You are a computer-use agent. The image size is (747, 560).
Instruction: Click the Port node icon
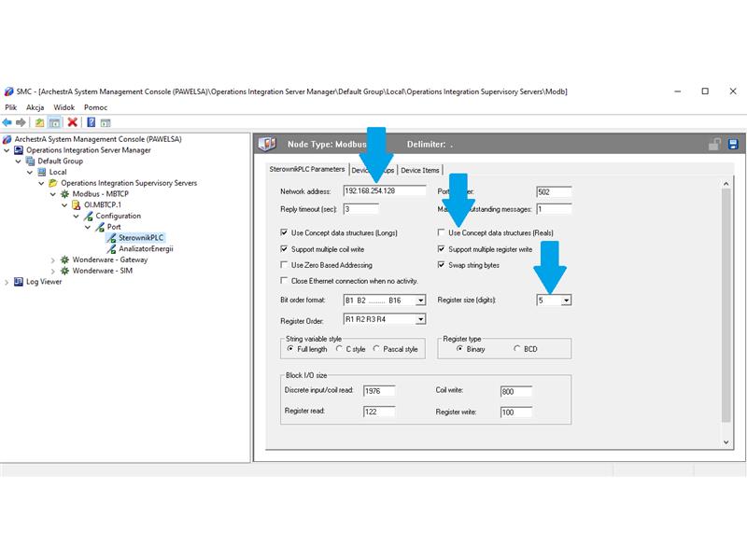click(x=100, y=227)
